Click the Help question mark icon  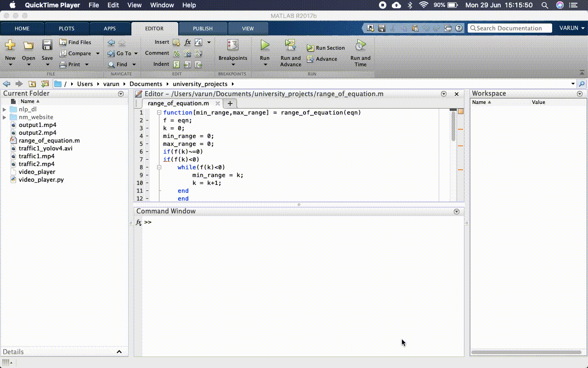pyautogui.click(x=459, y=28)
